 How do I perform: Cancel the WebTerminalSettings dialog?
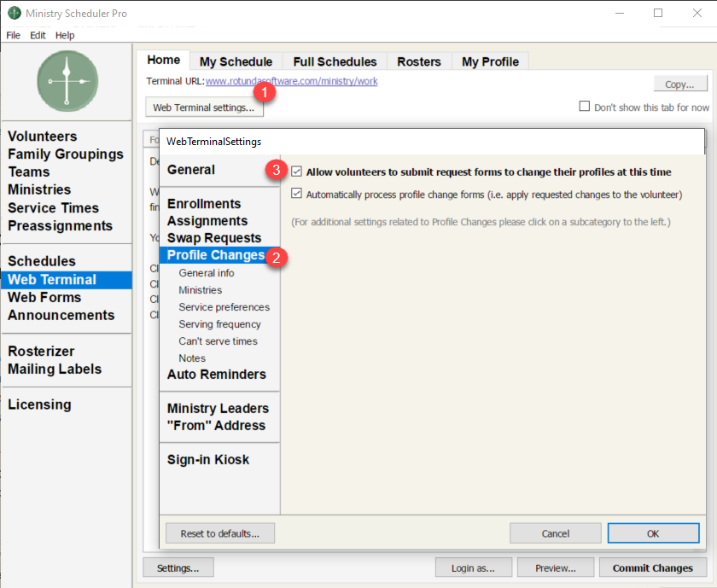click(x=555, y=533)
